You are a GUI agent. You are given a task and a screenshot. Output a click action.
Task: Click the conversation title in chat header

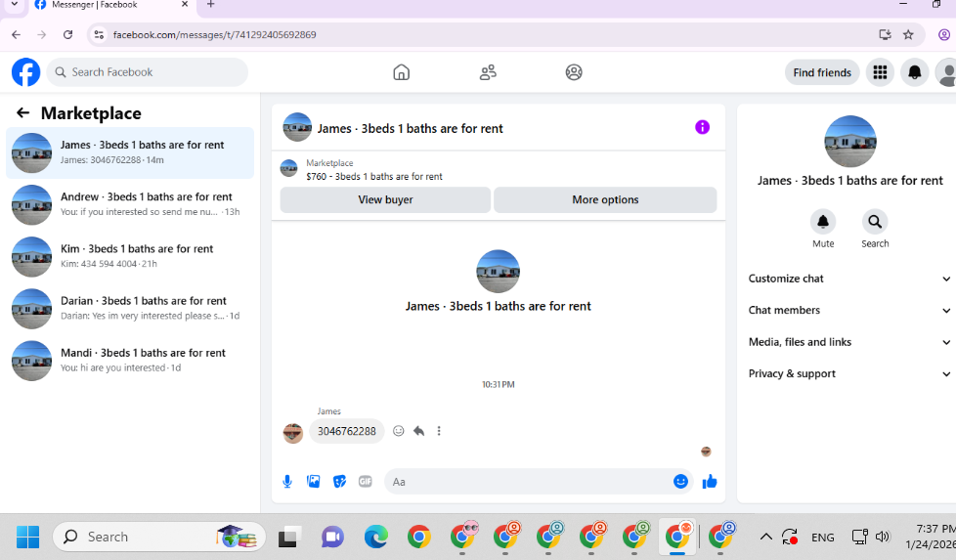(x=410, y=129)
